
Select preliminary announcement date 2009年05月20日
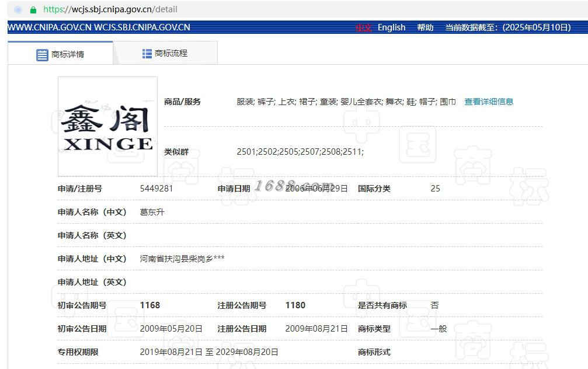pyautogui.click(x=171, y=329)
